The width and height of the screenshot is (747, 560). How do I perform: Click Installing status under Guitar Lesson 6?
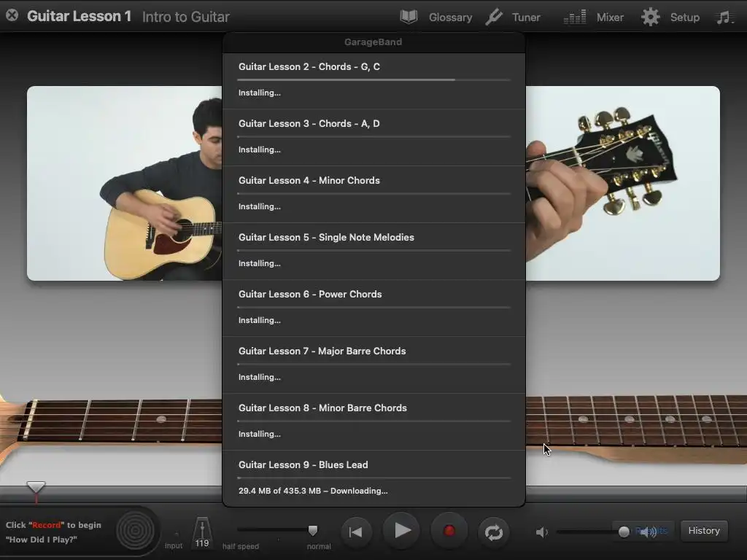point(259,320)
